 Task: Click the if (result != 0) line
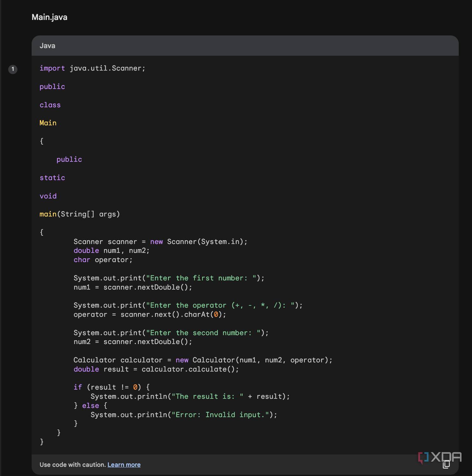112,387
